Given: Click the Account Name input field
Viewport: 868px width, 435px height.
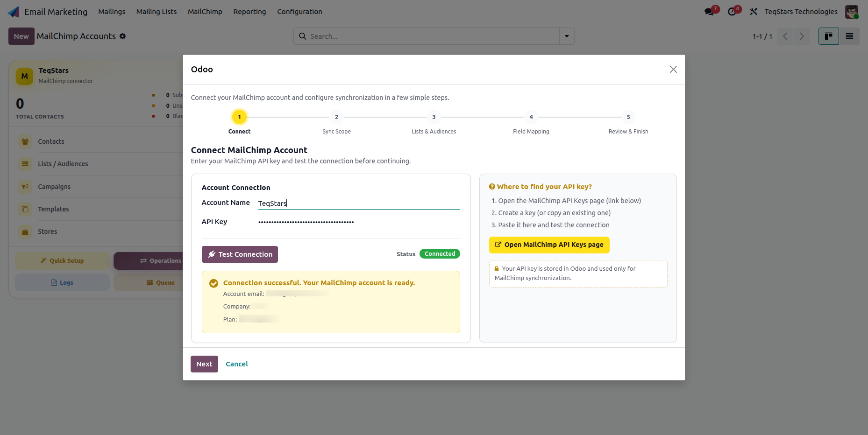Looking at the screenshot, I should pos(359,203).
